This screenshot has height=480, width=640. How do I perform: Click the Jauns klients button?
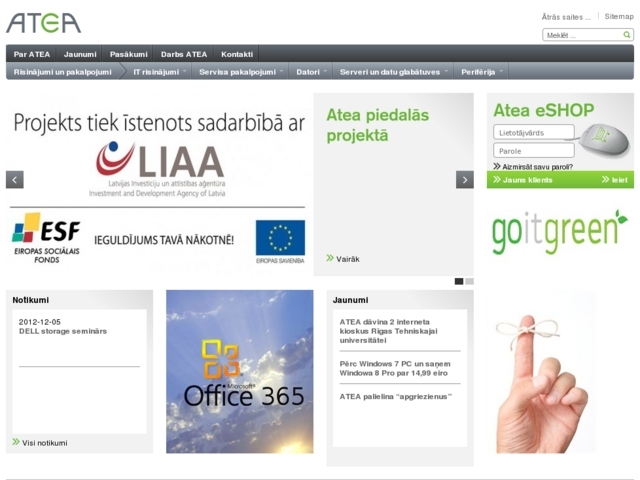tap(522, 180)
